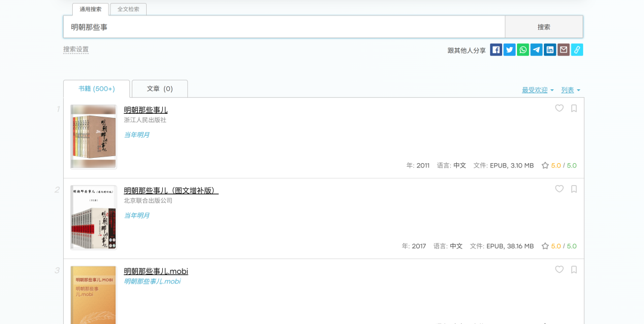The image size is (644, 324).
Task: Bookmark the 图文增补版 book entry
Action: [574, 189]
